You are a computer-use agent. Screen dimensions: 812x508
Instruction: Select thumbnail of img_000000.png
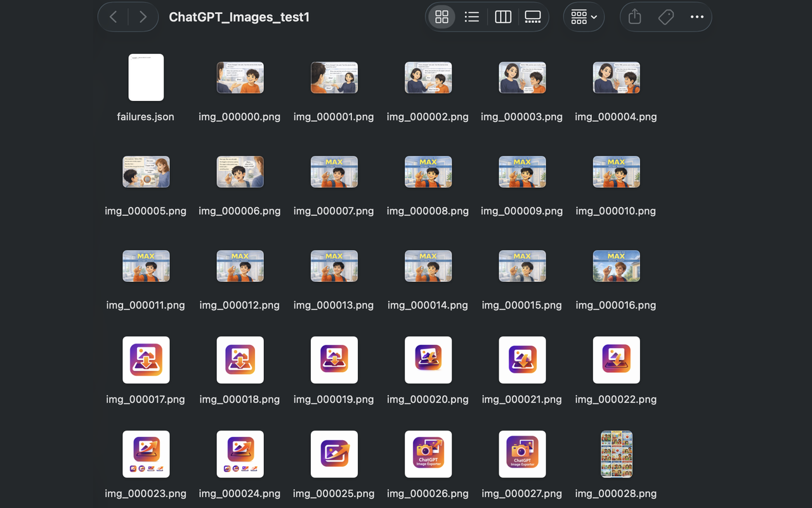coord(240,77)
